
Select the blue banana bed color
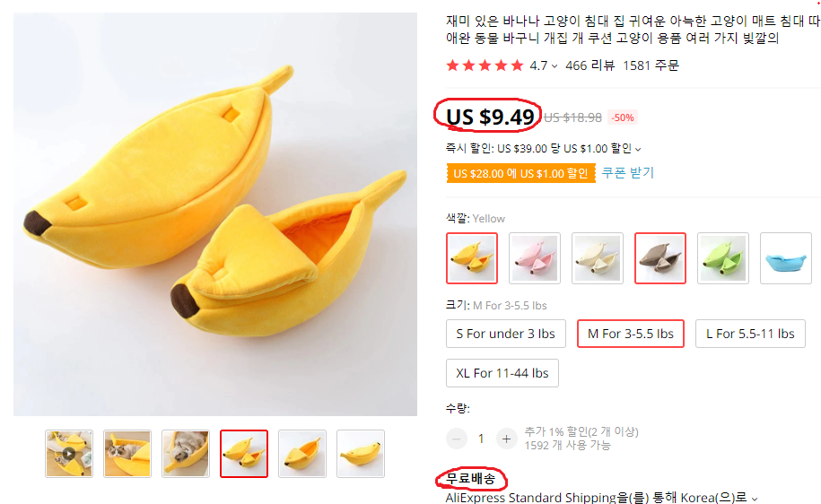coord(786,258)
